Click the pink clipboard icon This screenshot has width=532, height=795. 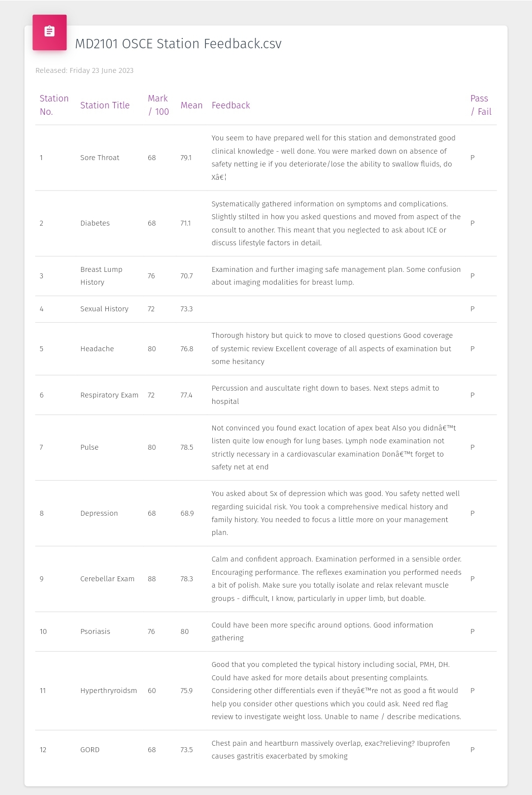(x=49, y=32)
